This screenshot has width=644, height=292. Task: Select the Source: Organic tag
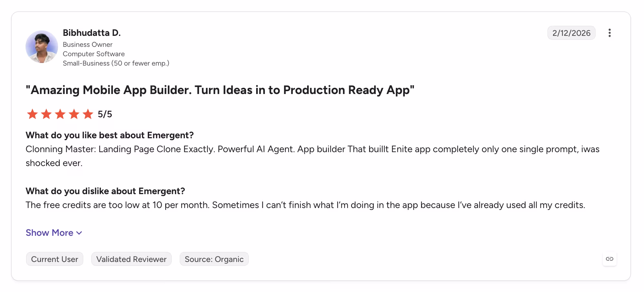[x=214, y=259]
